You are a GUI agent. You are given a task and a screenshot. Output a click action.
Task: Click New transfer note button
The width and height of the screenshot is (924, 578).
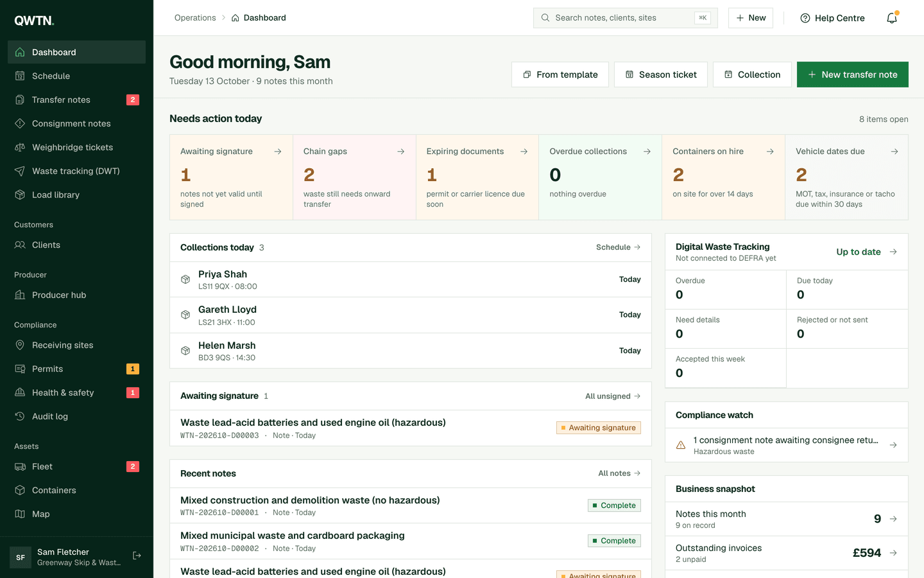(x=852, y=74)
